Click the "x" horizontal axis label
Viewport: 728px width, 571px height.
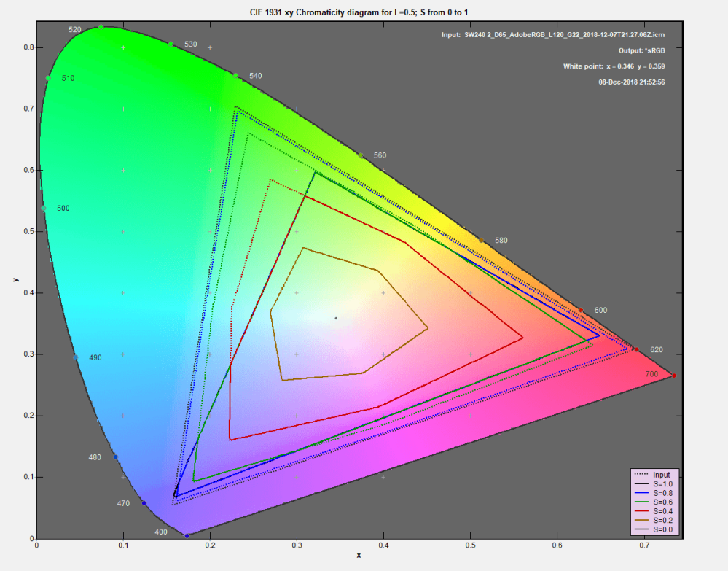pos(359,555)
